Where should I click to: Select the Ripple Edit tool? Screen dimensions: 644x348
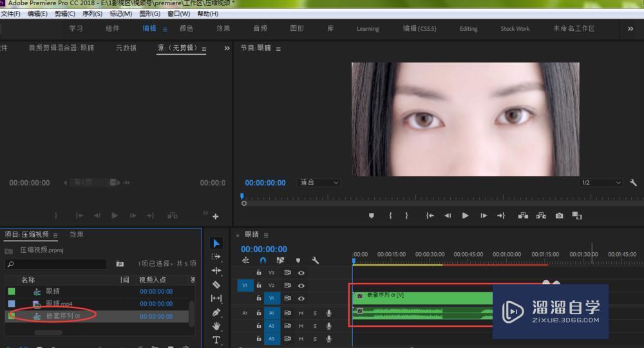[x=216, y=271]
